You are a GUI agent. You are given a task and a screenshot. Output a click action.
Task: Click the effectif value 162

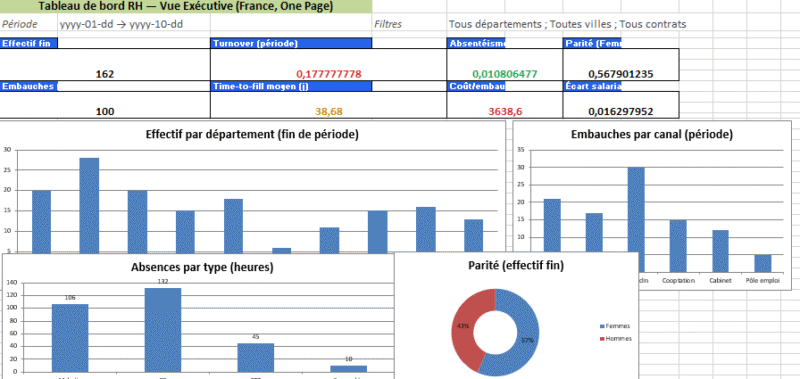pos(105,74)
